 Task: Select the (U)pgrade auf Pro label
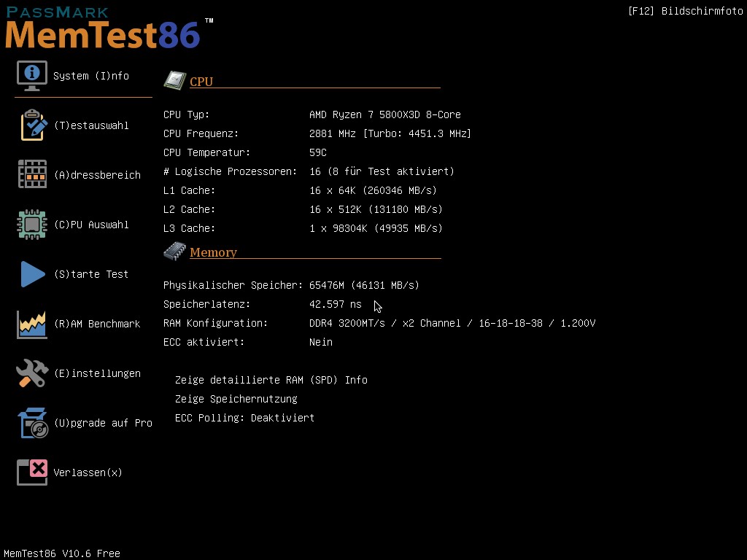pos(103,423)
